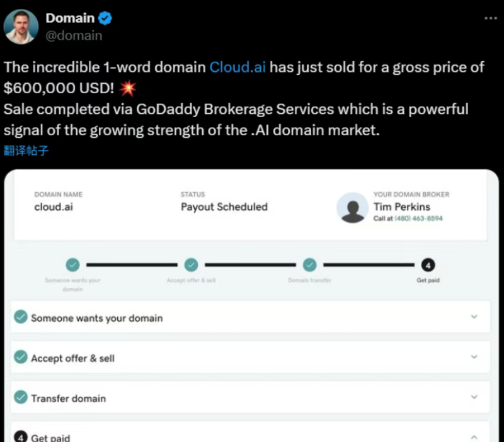Click the blue verified badge icon
This screenshot has width=504, height=442.
[x=105, y=18]
